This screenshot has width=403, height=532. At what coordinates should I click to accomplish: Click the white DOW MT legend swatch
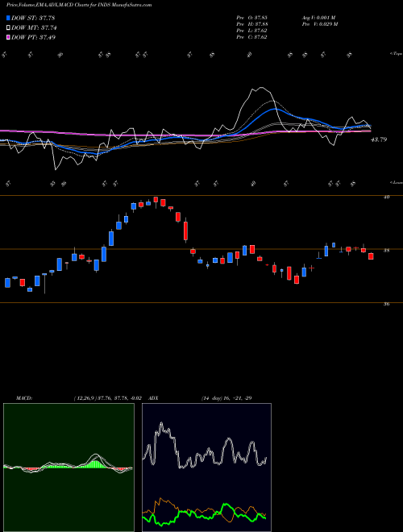[8, 28]
